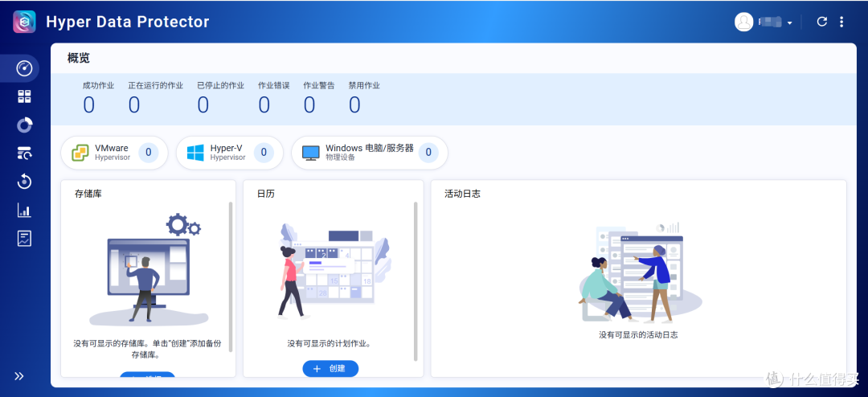Click the Hyper Data Protector logo

[24, 23]
